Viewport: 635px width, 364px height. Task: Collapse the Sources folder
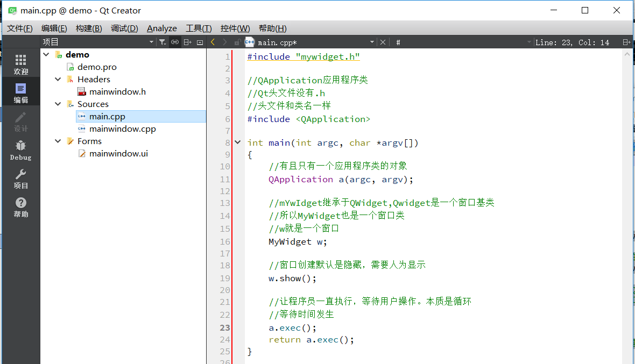click(x=58, y=104)
